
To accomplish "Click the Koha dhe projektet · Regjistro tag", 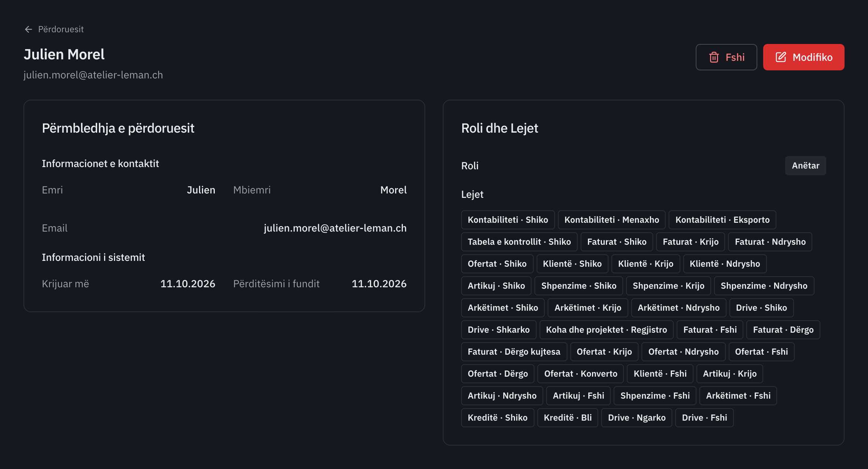I will pyautogui.click(x=606, y=330).
